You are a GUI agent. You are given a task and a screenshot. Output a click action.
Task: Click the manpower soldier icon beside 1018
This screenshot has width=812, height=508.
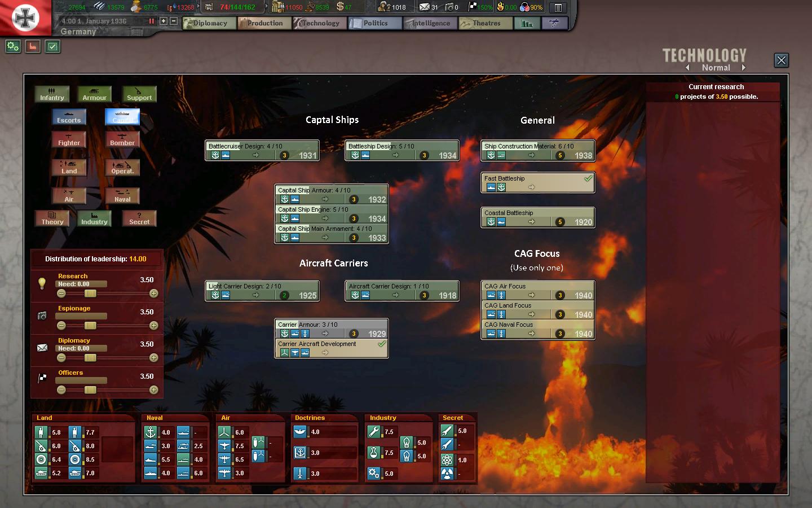coord(384,7)
